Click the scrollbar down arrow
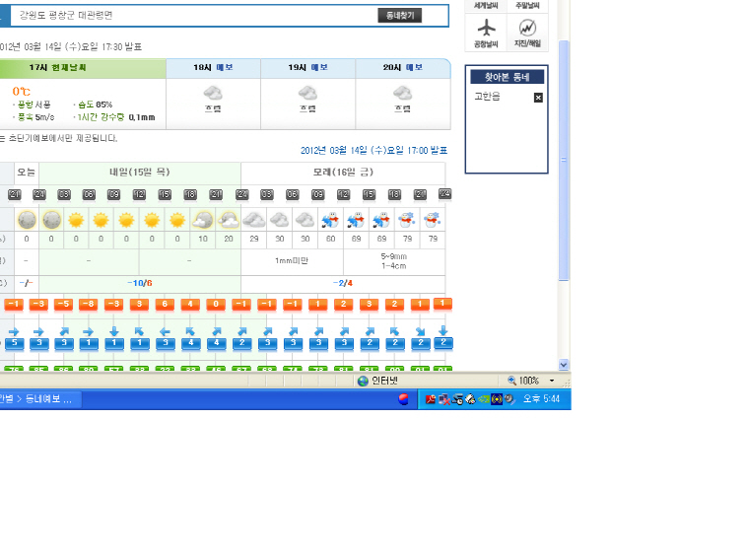 click(565, 365)
